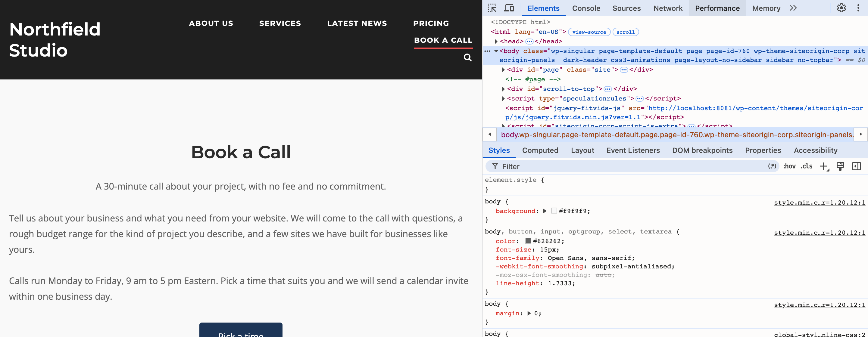Click the #f9f9f9 background color swatch
The image size is (868, 337).
pyautogui.click(x=554, y=211)
